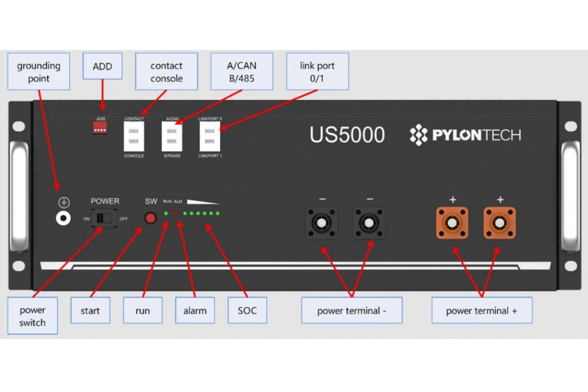Screen dimensions: 588x392
Task: Click the right black negative power terminal
Action: click(368, 223)
